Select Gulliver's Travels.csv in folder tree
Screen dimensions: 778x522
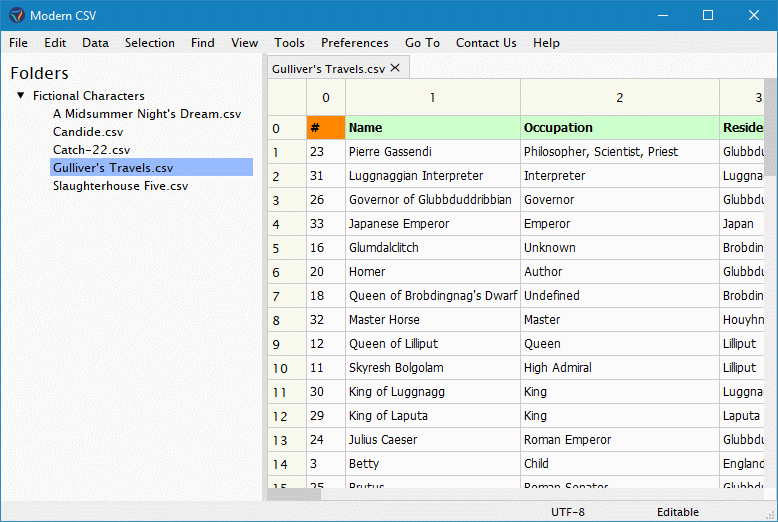(x=151, y=167)
